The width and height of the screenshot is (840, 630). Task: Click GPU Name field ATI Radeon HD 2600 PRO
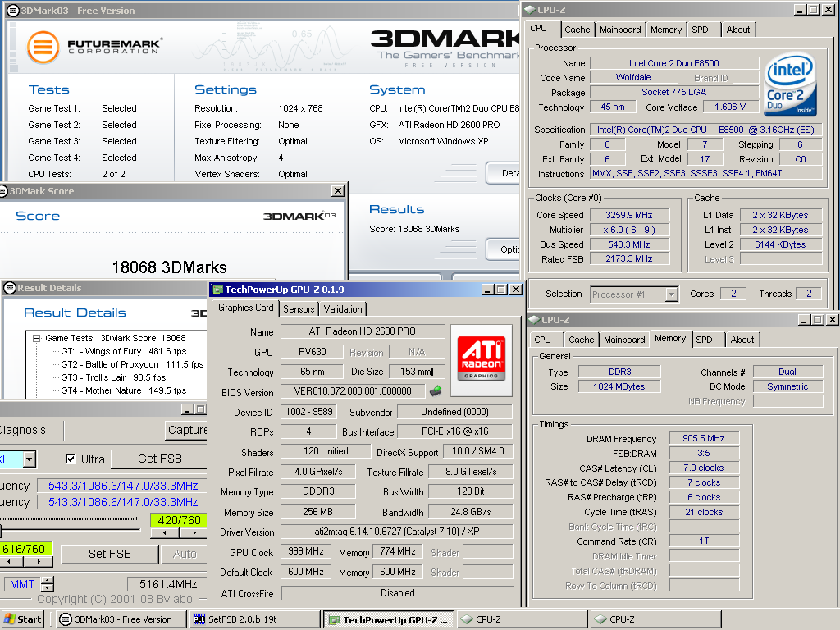pyautogui.click(x=362, y=331)
